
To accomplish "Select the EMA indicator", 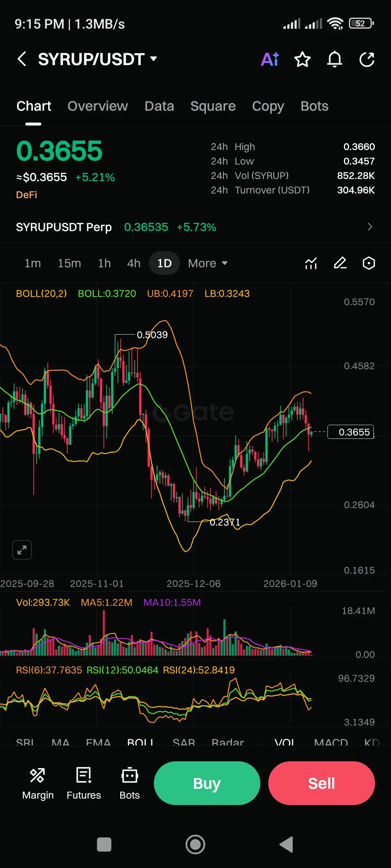I will pyautogui.click(x=98, y=743).
